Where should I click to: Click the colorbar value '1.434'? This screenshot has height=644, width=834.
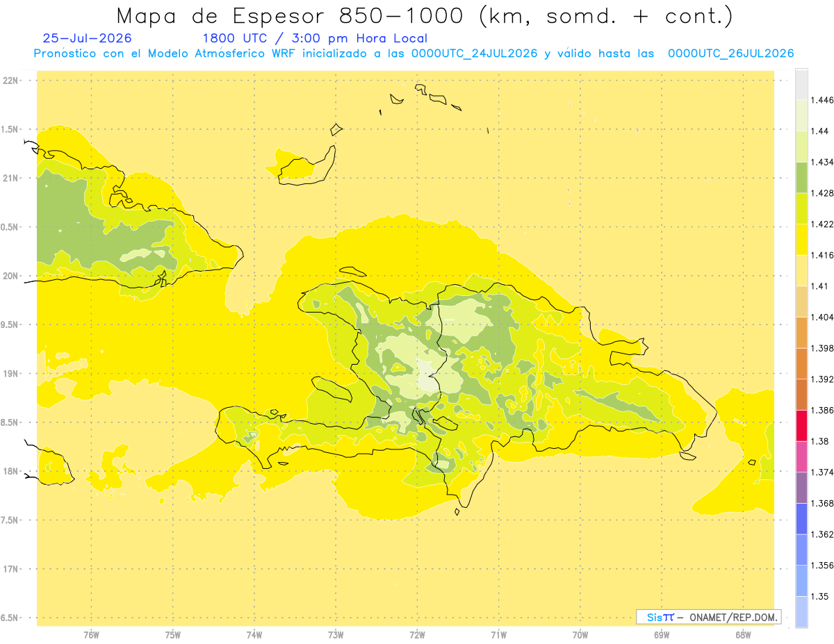(x=822, y=162)
